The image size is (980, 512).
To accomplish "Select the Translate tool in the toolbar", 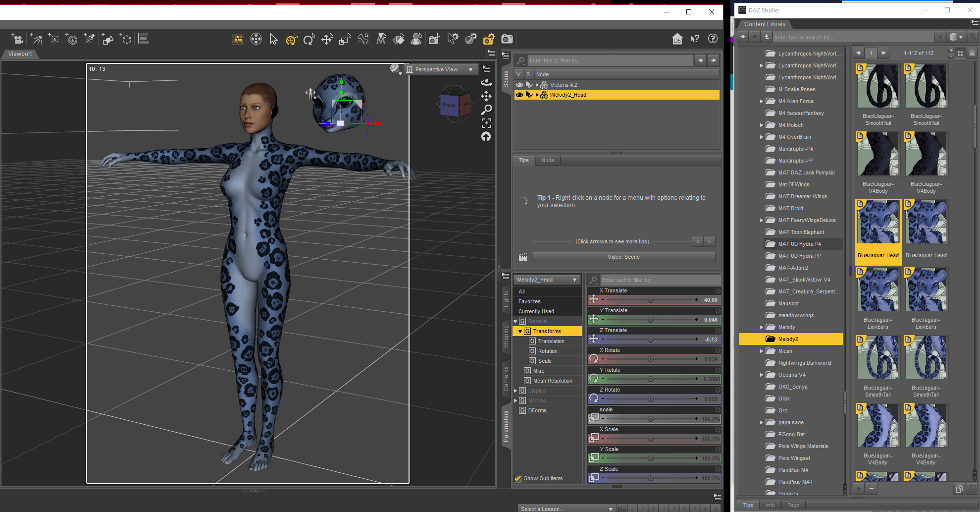I will [327, 40].
